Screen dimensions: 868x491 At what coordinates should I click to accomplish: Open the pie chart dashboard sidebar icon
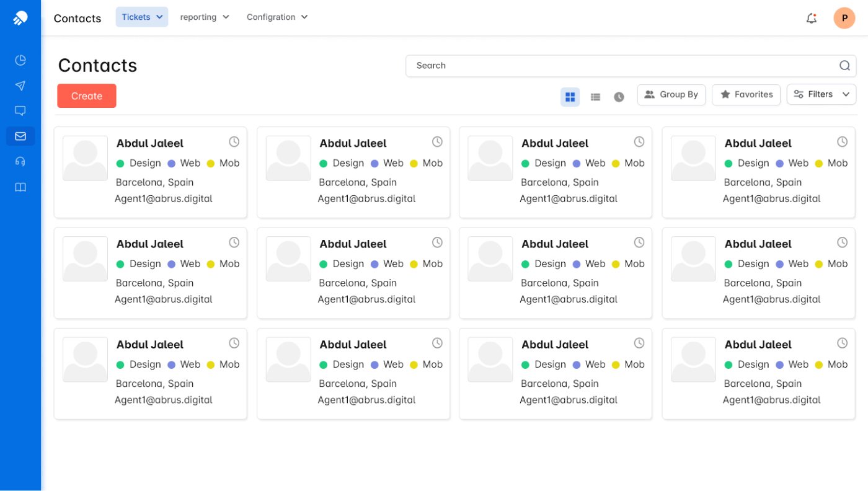pos(20,60)
